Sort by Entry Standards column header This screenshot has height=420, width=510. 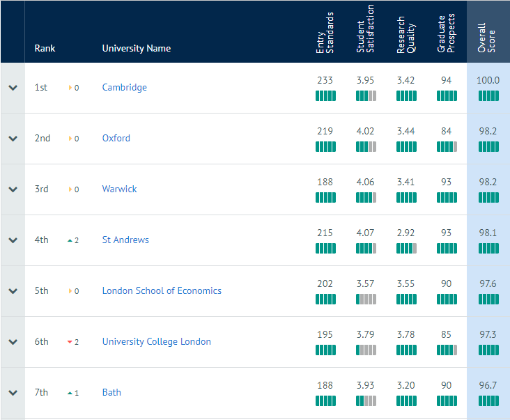[325, 33]
